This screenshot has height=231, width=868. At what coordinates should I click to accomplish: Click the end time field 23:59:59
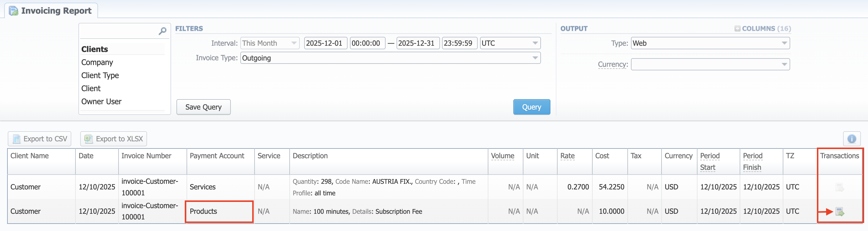click(x=459, y=43)
